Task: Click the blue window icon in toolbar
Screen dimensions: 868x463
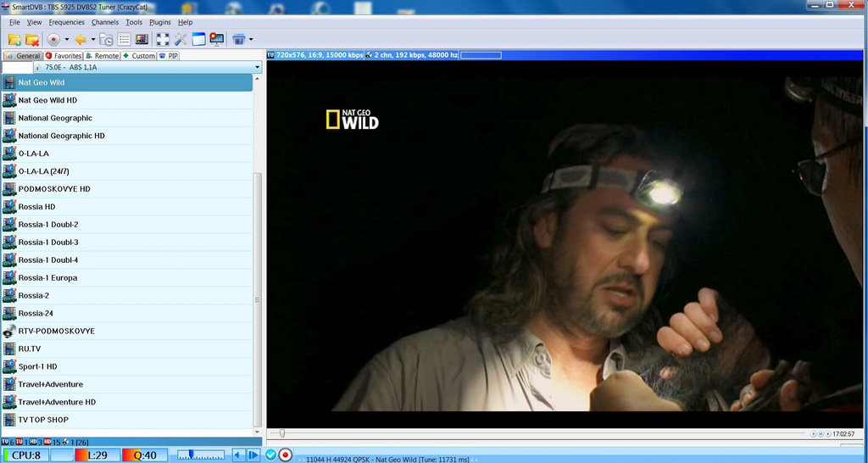Action: point(198,39)
